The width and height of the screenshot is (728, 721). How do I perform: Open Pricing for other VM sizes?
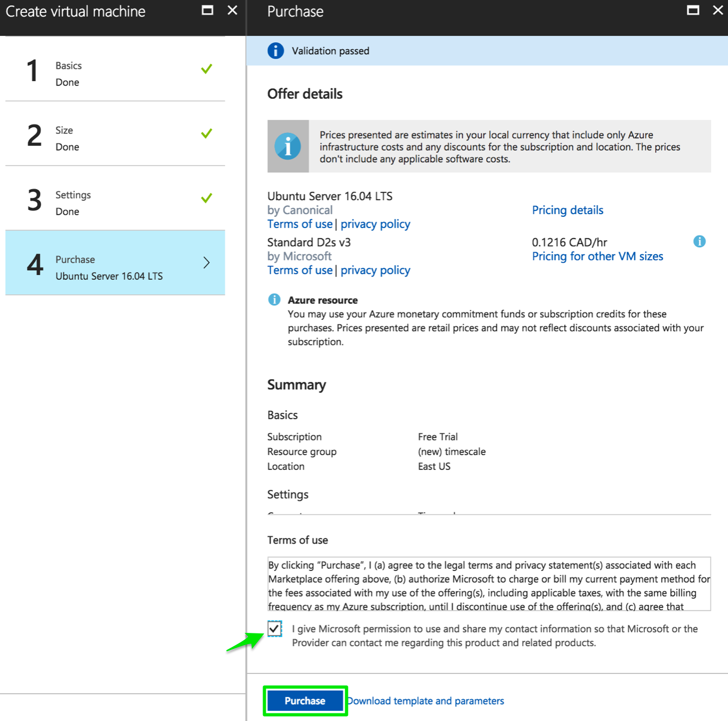[x=597, y=256]
